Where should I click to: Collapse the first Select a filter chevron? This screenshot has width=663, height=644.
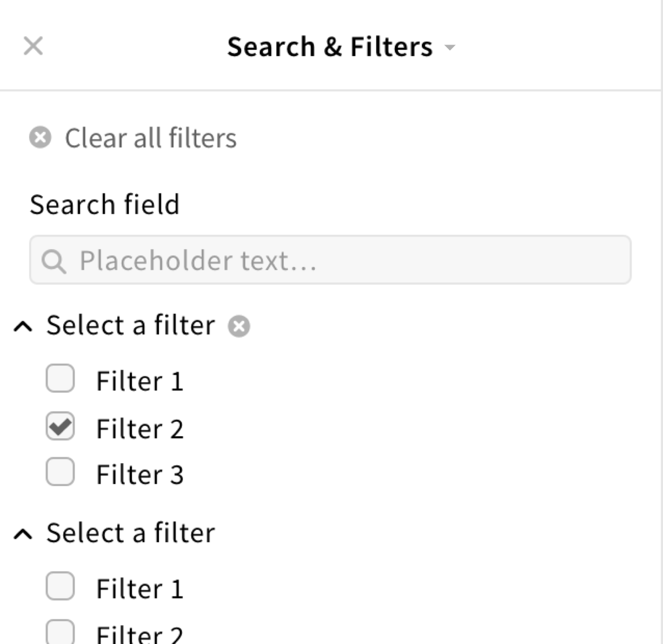[x=23, y=326]
